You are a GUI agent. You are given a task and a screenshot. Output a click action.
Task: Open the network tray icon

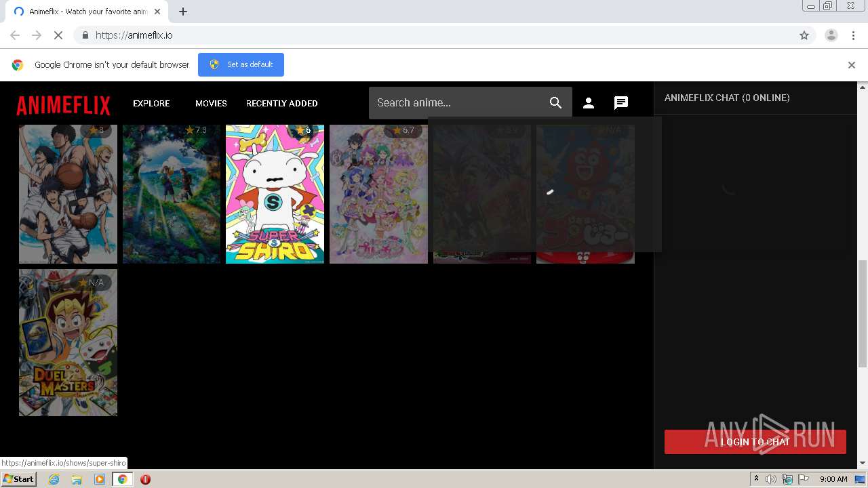point(787,479)
